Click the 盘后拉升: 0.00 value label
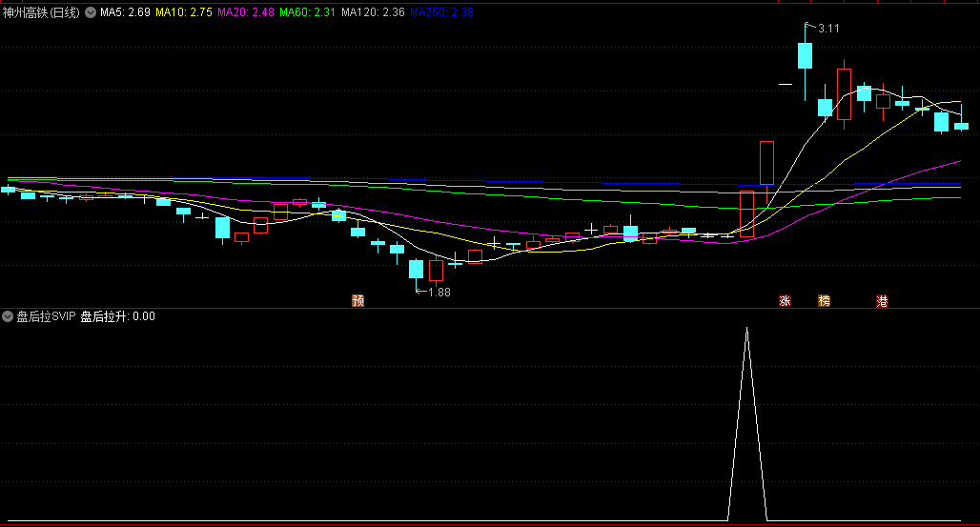Screen dimensions: 980x527 (117, 316)
